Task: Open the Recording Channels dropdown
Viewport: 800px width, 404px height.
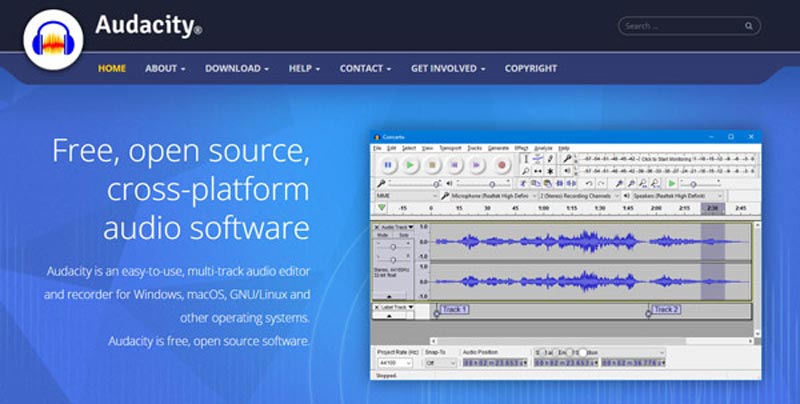Action: (x=580, y=196)
